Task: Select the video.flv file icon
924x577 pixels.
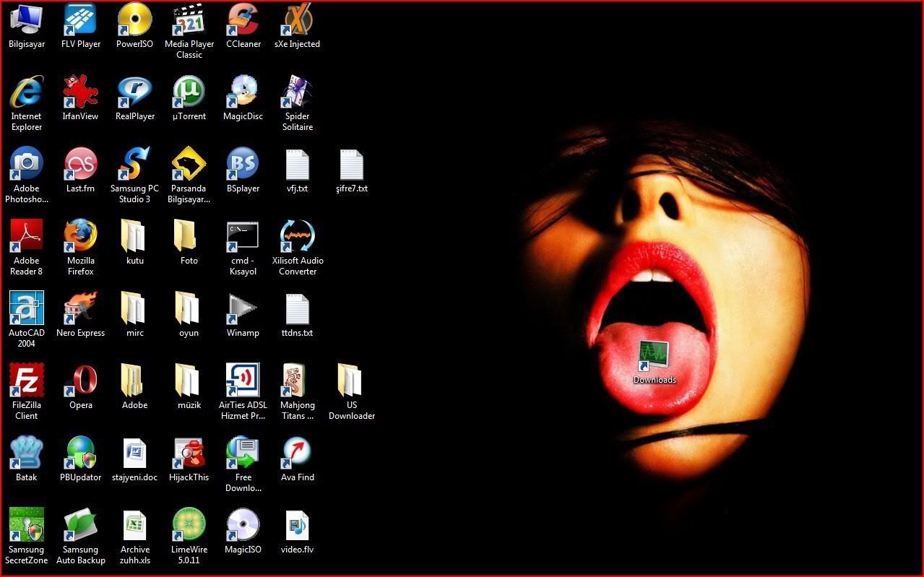Action: [297, 526]
